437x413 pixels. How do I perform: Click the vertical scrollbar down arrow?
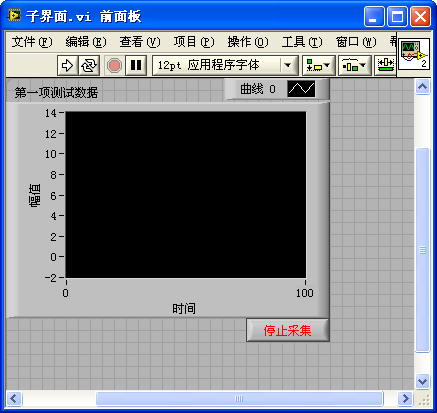(x=423, y=381)
